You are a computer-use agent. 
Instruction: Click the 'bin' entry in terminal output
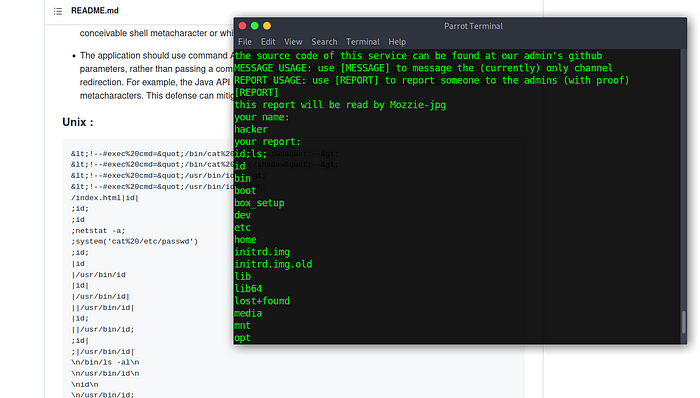tap(242, 178)
